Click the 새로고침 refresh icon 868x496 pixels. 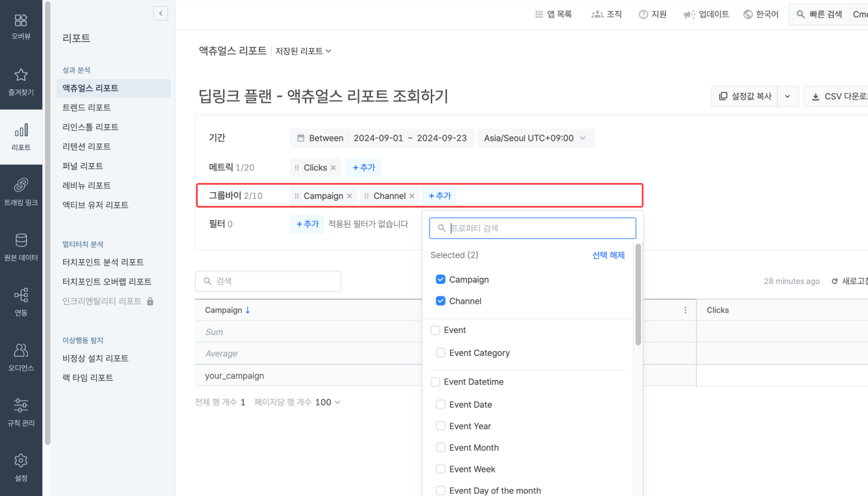[x=835, y=281]
